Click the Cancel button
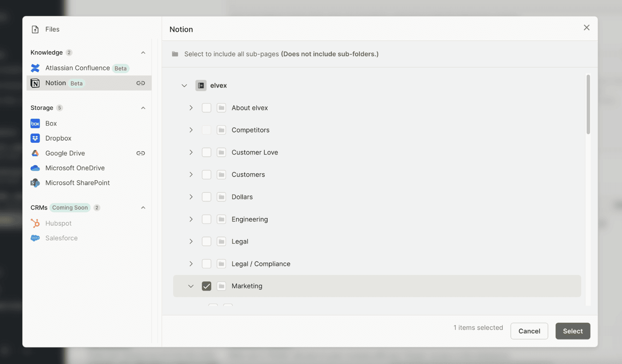The image size is (622, 364). click(529, 331)
